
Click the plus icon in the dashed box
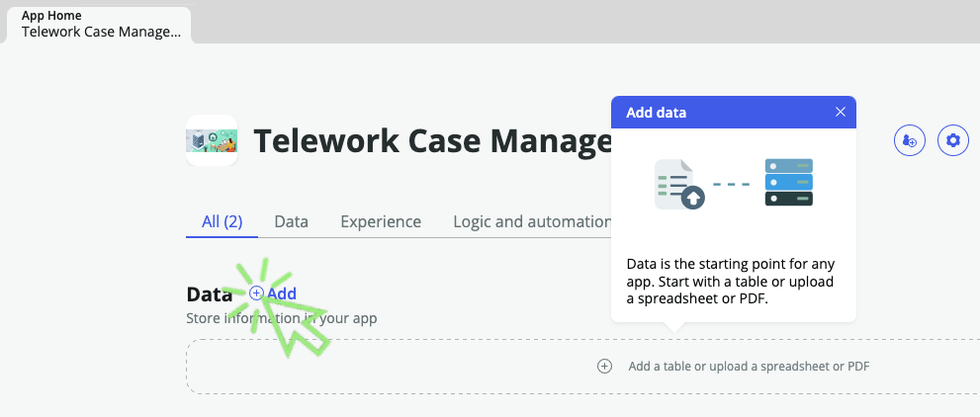point(605,367)
